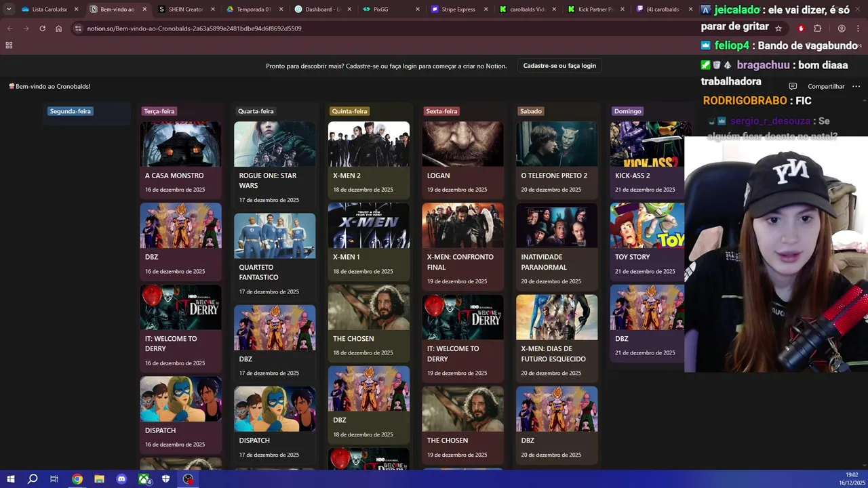Open Windows taskbar search
The height and width of the screenshot is (488, 868).
pos(33,479)
